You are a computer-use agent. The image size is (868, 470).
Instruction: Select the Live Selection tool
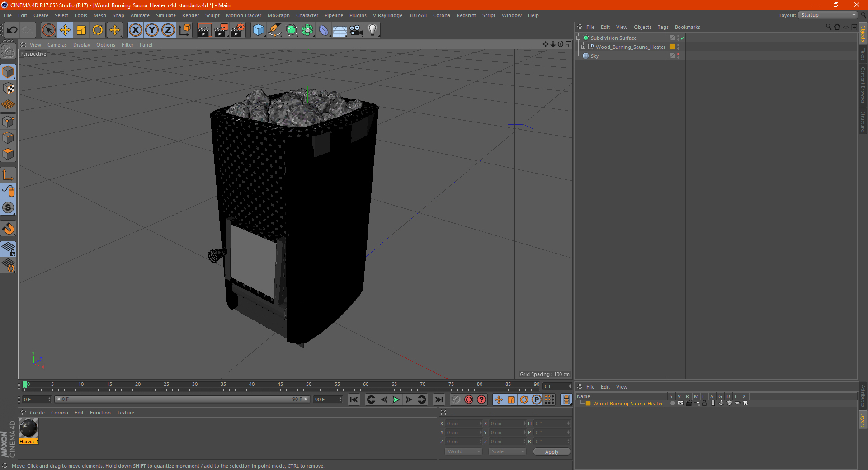48,30
